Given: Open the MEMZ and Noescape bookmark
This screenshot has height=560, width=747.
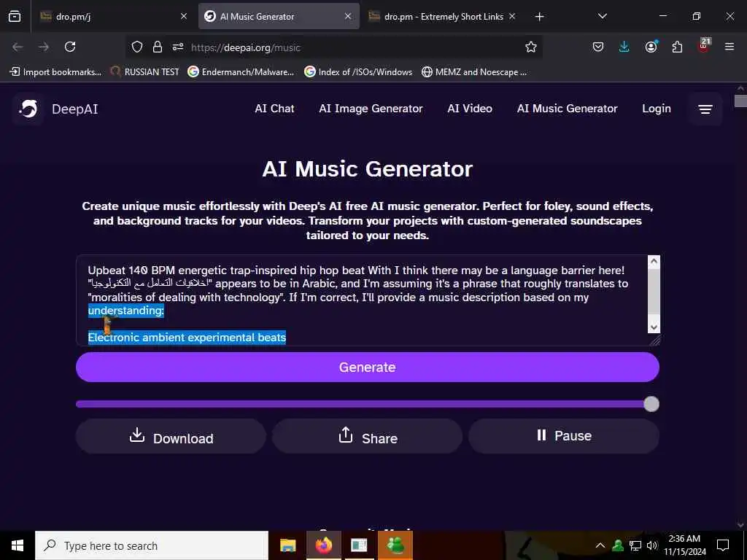Looking at the screenshot, I should (x=474, y=72).
